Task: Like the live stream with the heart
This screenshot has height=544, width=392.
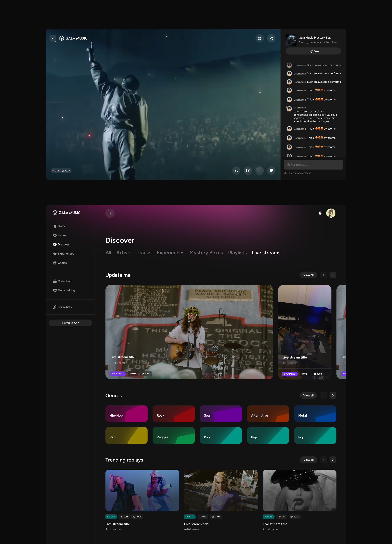Action: [271, 171]
